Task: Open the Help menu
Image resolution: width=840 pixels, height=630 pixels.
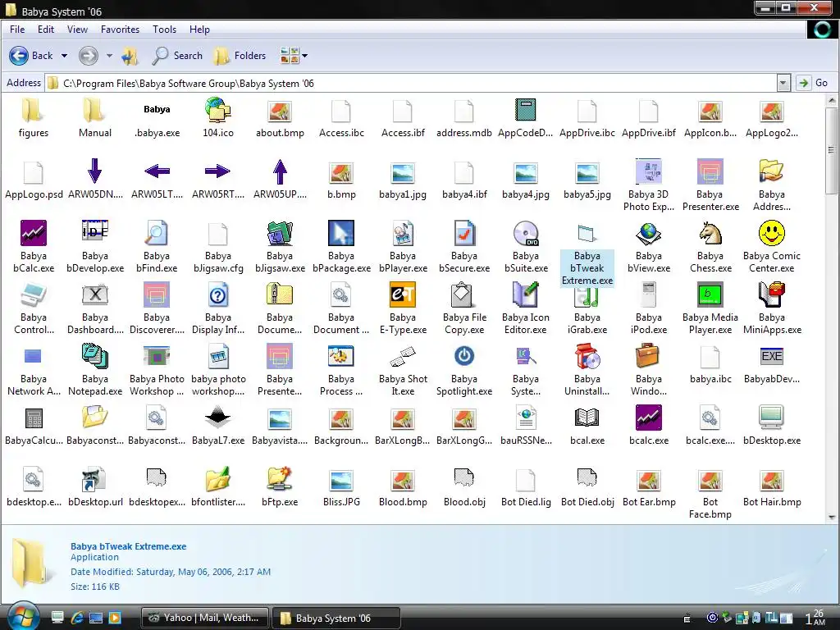Action: (199, 30)
